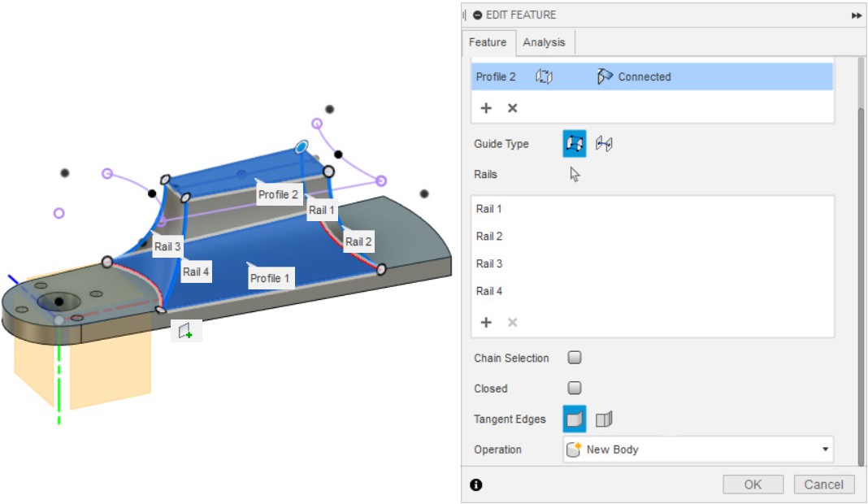868x504 pixels.
Task: Click the Rails selection cursor icon
Action: [x=575, y=174]
